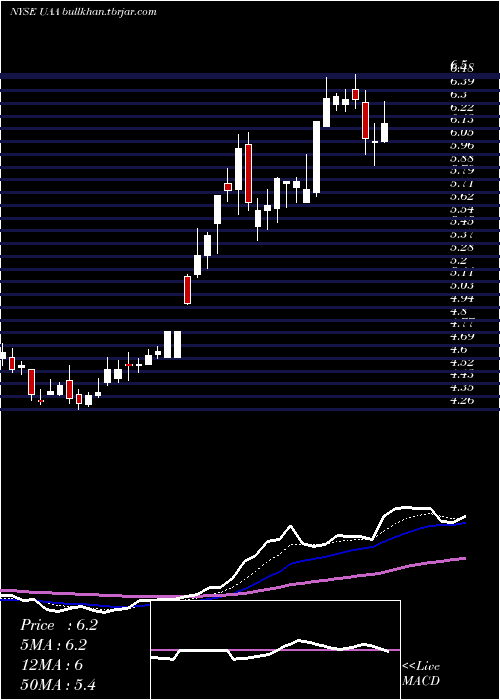This screenshot has height=700, width=500.
Task: Select the 4.26 price axis label
Action: tap(462, 400)
